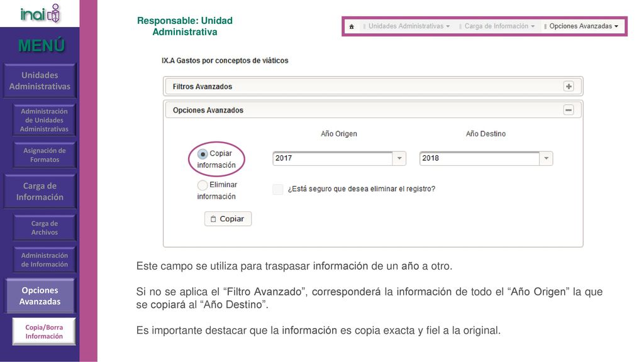
Task: Click the Copiar button
Action: click(x=228, y=219)
